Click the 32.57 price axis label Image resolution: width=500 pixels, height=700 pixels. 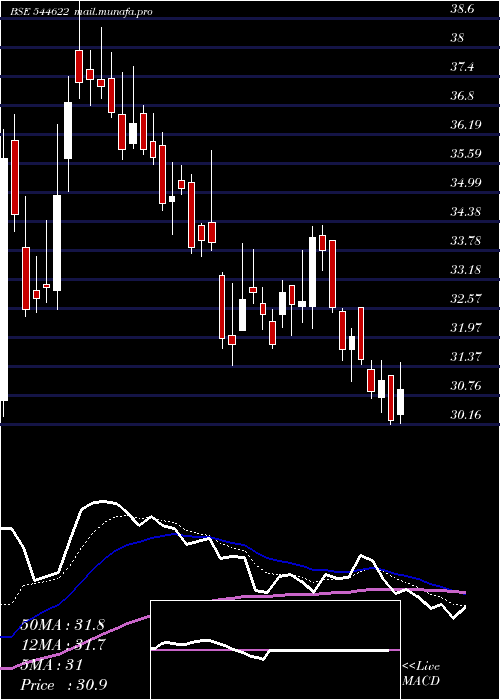tap(466, 299)
